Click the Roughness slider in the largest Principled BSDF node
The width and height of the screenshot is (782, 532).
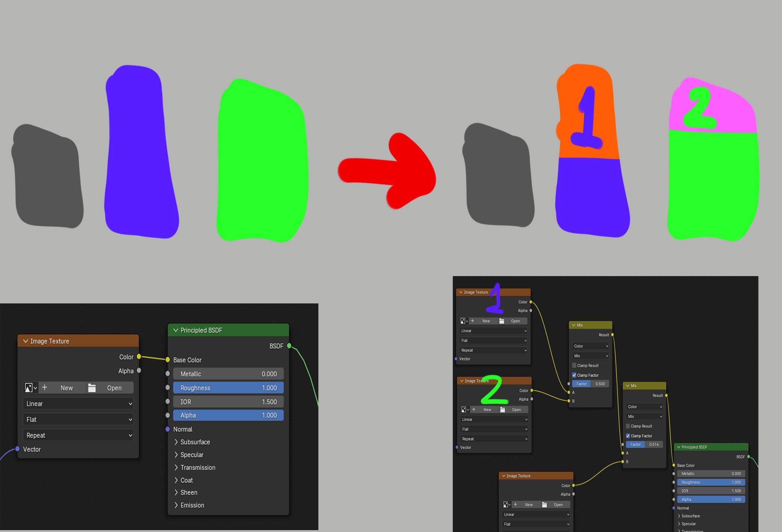[x=228, y=388]
